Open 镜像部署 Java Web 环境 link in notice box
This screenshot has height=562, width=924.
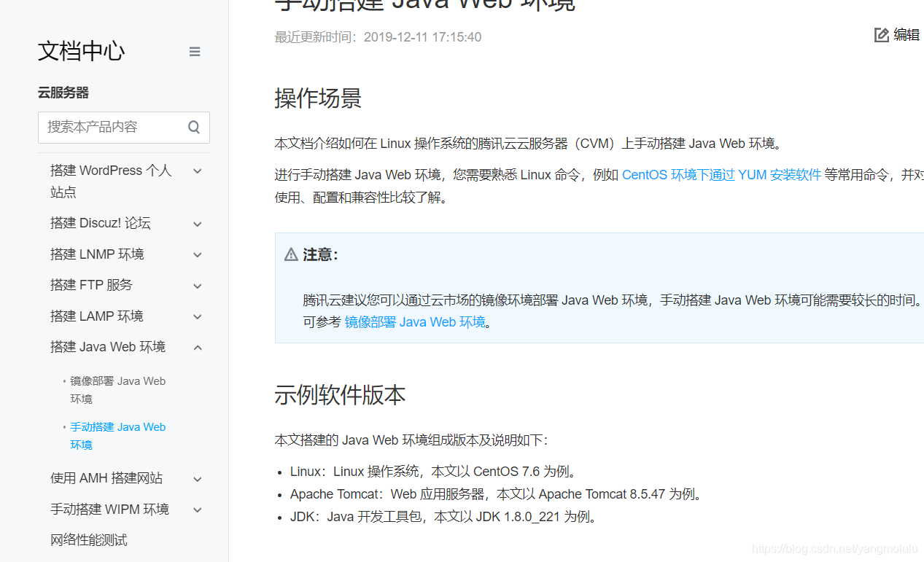coord(414,321)
